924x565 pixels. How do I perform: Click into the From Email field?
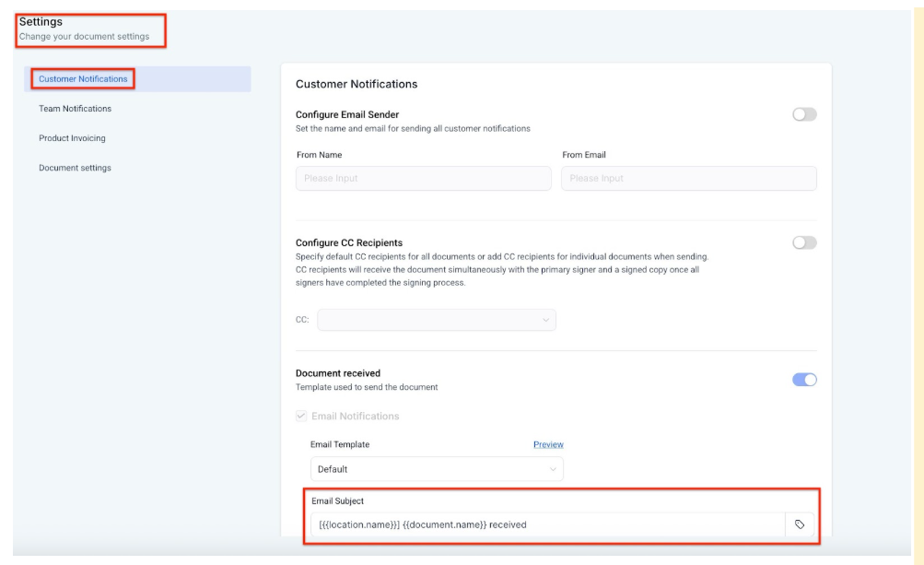pyautogui.click(x=688, y=178)
